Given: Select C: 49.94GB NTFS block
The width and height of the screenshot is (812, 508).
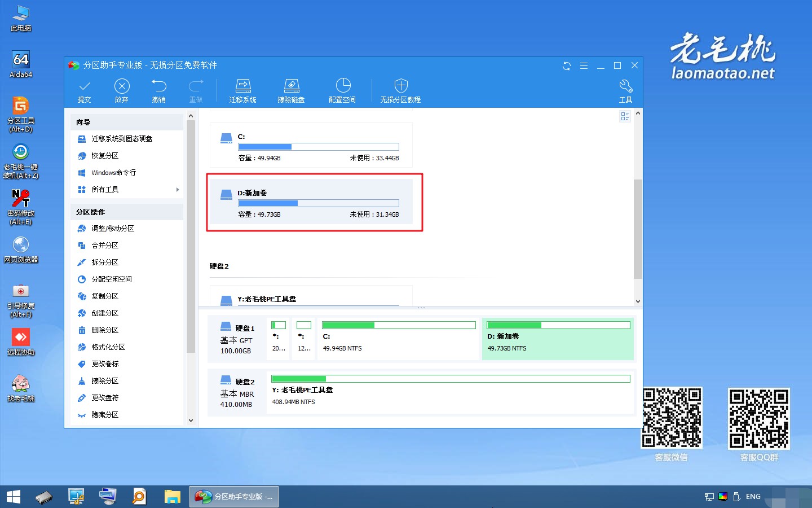Looking at the screenshot, I should (399, 339).
